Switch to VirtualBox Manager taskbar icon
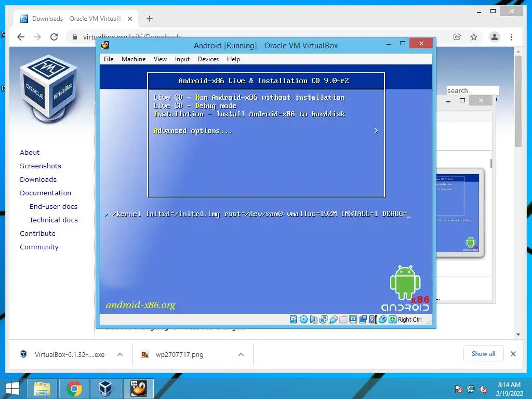Screen dimensions: 532x399 click(105, 389)
